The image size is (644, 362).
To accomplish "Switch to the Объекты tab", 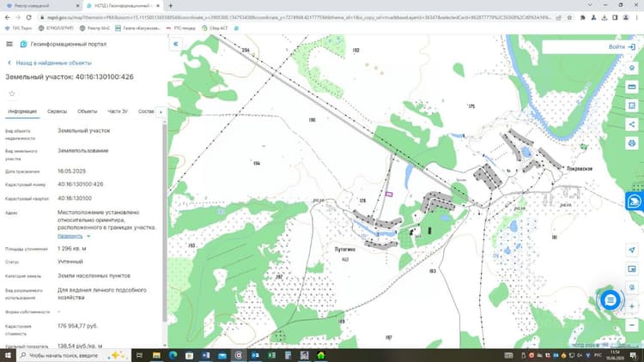I will (x=87, y=112).
